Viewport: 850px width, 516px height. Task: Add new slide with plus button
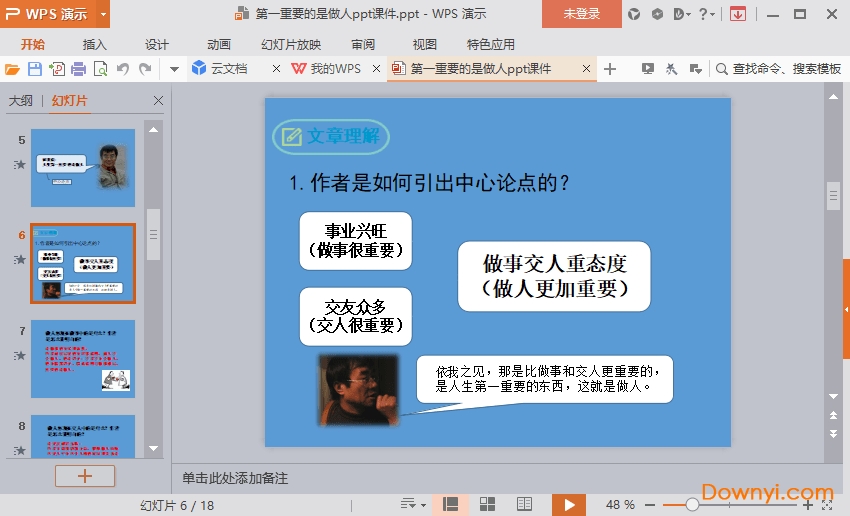coord(85,476)
